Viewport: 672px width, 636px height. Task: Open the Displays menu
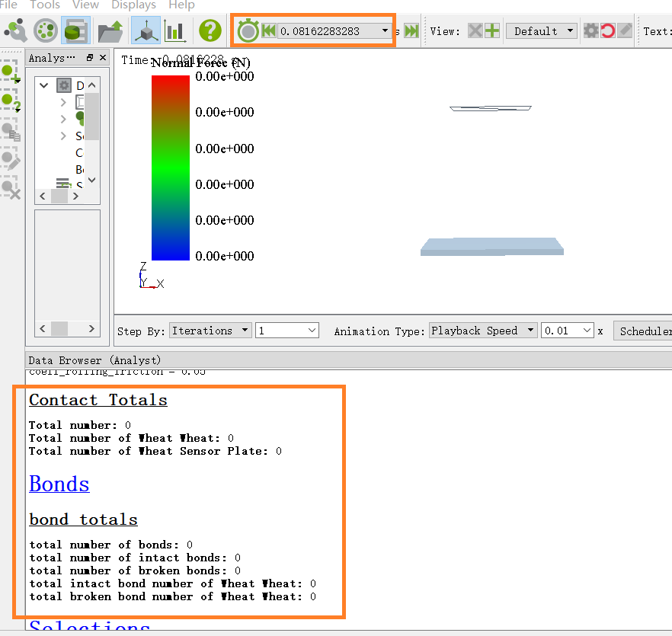click(x=134, y=5)
